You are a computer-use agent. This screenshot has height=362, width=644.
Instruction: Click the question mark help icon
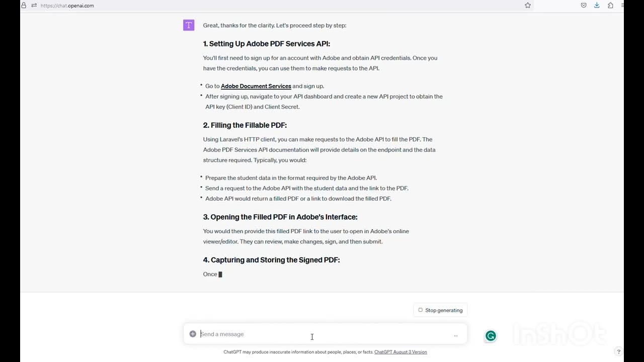[619, 351]
